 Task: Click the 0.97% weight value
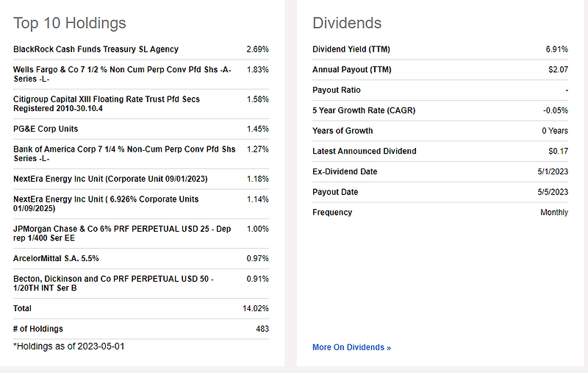tap(257, 258)
